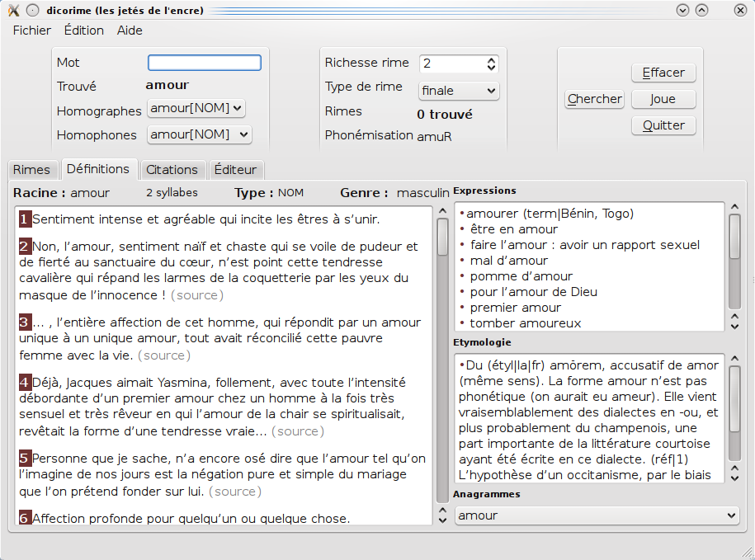This screenshot has width=755, height=560.
Task: Click the Richesse rime number field
Action: (453, 64)
